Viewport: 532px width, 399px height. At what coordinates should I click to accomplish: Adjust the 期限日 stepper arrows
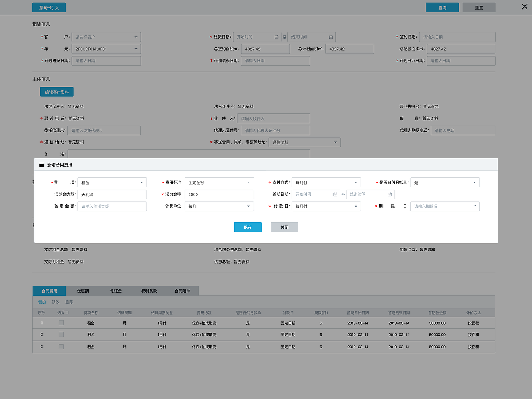click(475, 207)
